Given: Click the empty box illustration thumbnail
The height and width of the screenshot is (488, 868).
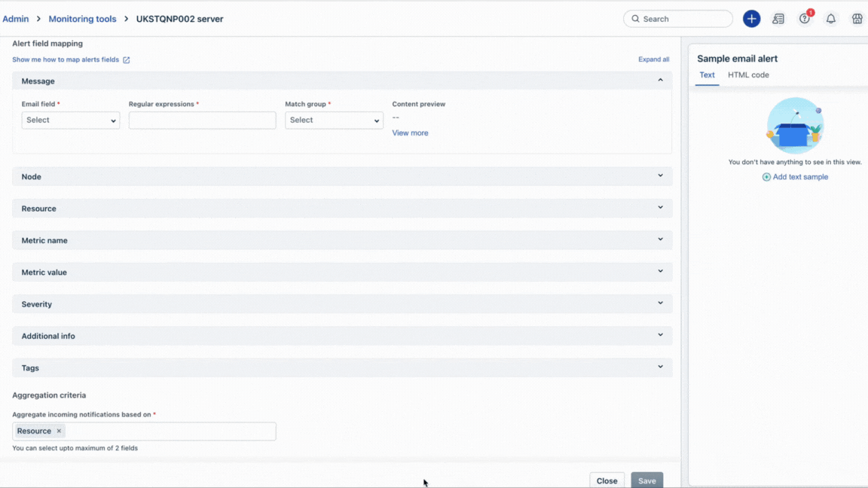Looking at the screenshot, I should tap(795, 126).
